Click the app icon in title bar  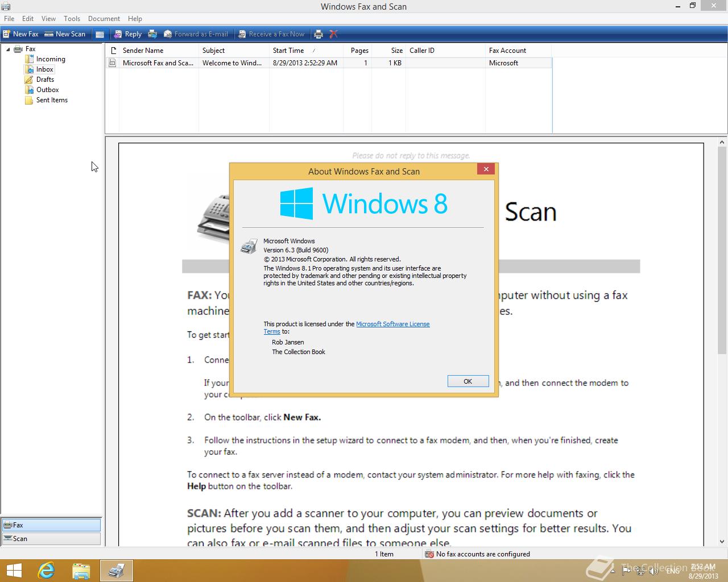pos(7,6)
